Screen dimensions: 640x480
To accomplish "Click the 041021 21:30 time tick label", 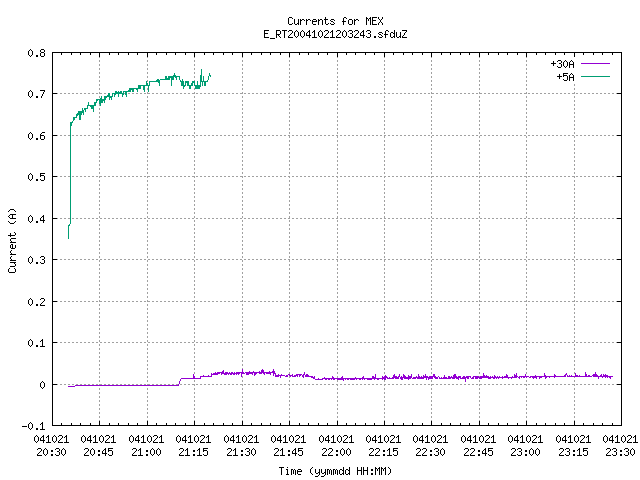I will click(x=241, y=446).
